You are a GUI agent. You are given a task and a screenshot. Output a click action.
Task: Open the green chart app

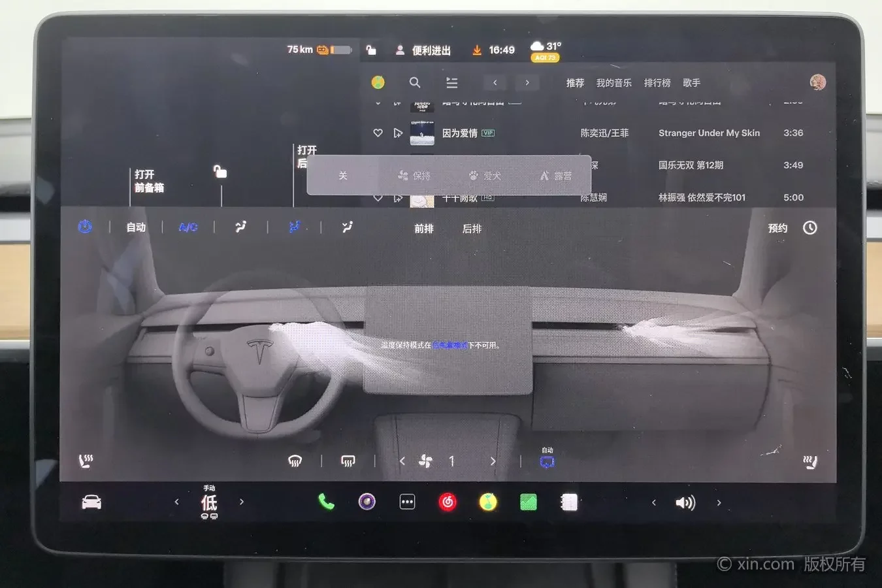[x=529, y=502]
